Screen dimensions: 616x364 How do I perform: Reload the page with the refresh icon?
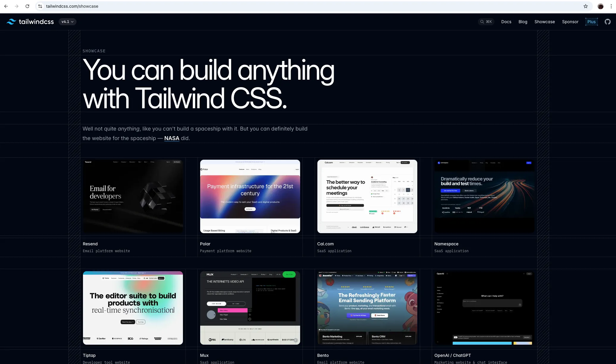coord(27,6)
